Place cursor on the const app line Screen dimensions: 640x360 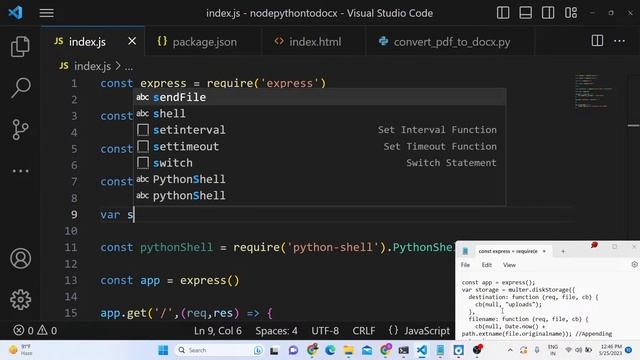tap(170, 280)
